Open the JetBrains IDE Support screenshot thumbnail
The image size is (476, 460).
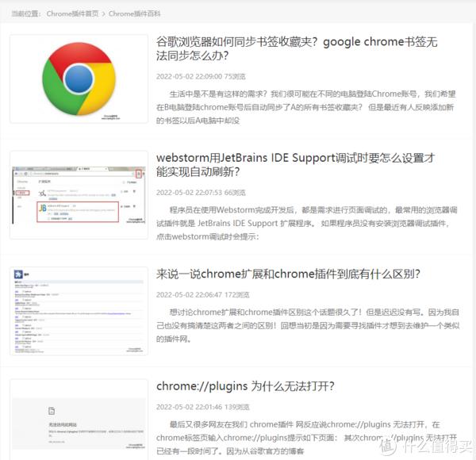(79, 195)
